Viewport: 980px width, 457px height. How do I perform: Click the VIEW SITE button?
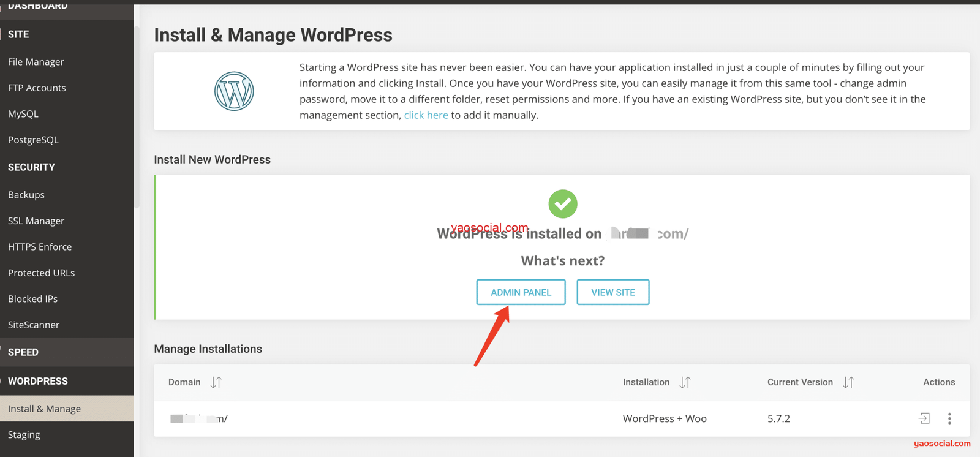tap(612, 292)
